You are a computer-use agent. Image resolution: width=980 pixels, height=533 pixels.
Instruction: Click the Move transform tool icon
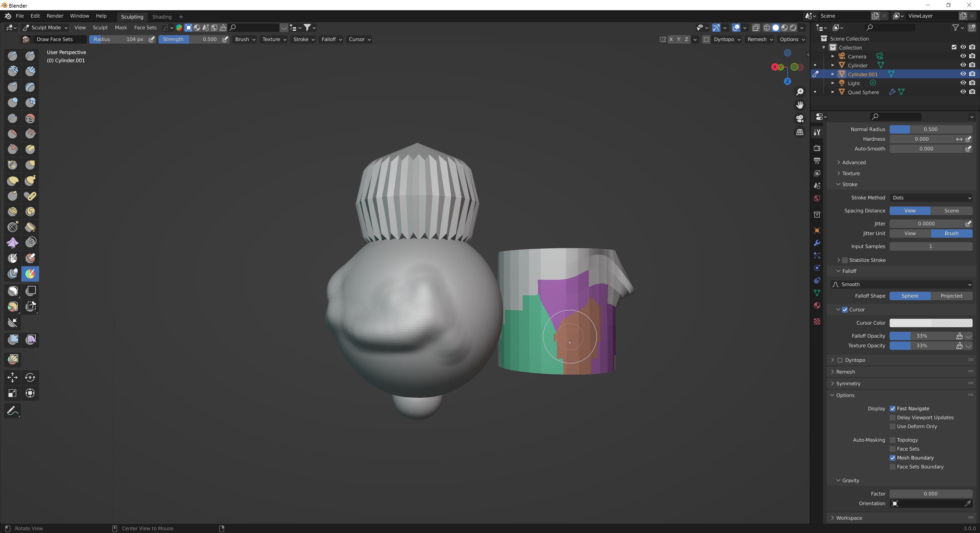point(12,377)
